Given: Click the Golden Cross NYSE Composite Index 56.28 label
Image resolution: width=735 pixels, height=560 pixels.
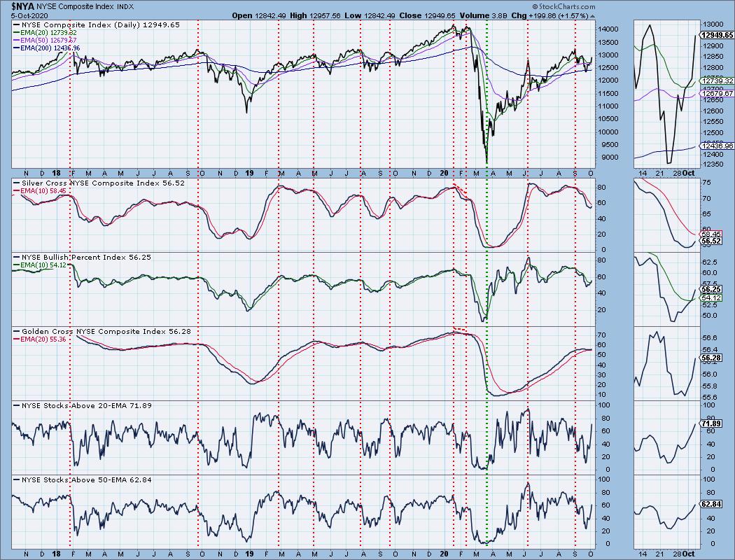Looking at the screenshot, I should click(x=102, y=331).
